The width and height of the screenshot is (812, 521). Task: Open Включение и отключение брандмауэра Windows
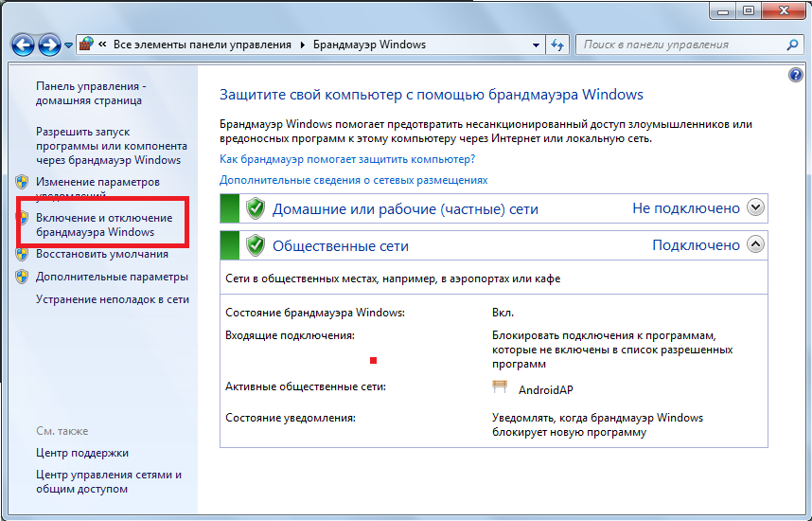(x=104, y=225)
